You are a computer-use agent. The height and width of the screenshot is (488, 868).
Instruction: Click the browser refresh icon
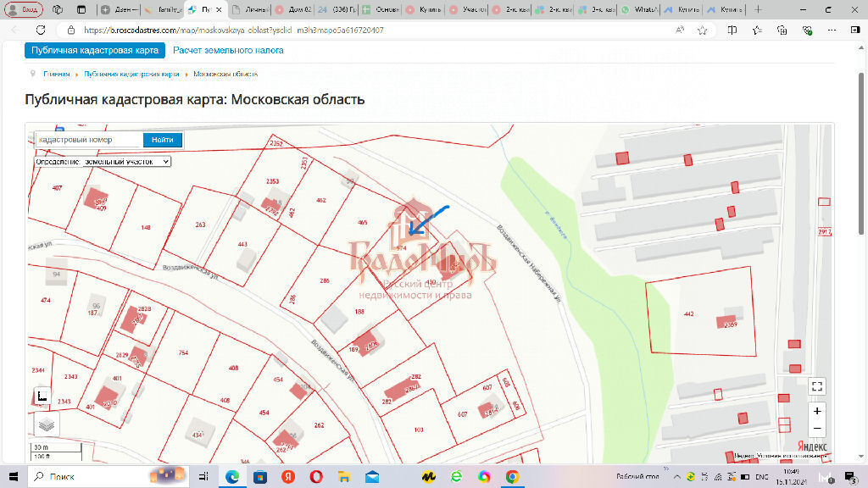[40, 30]
